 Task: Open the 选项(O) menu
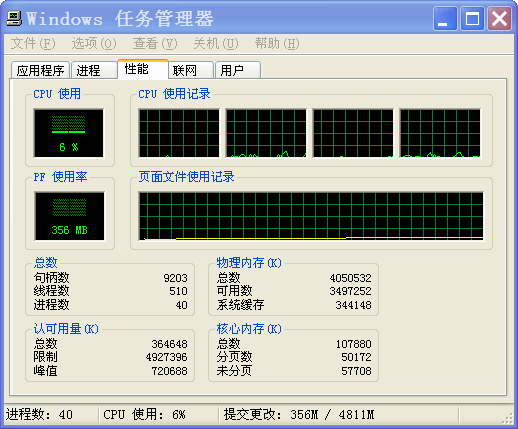click(94, 43)
